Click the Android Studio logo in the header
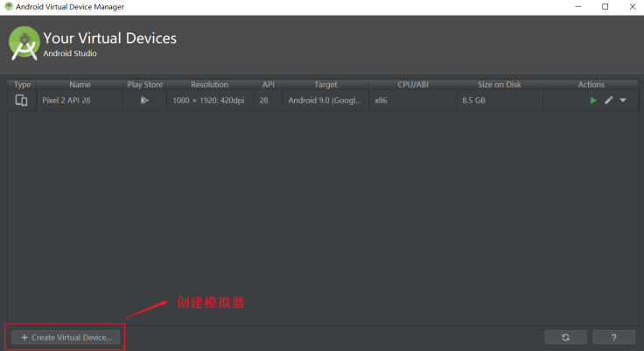The width and height of the screenshot is (644, 351). (24, 44)
